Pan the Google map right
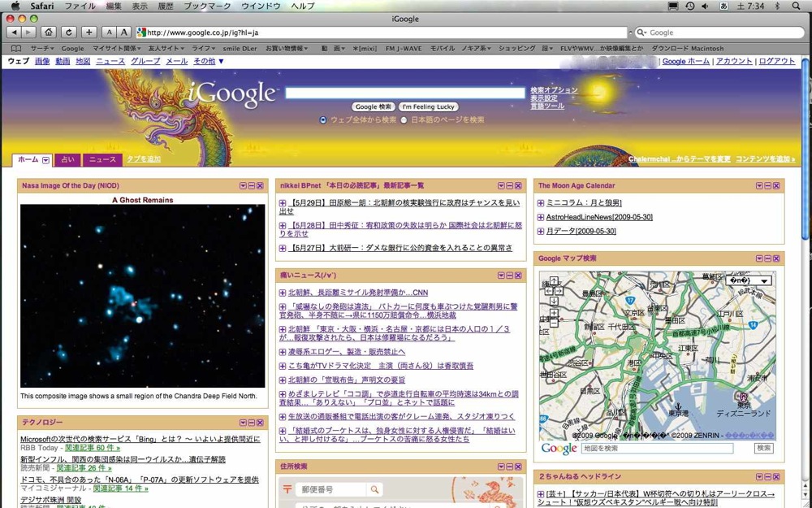The height and width of the screenshot is (508, 812). point(559,291)
